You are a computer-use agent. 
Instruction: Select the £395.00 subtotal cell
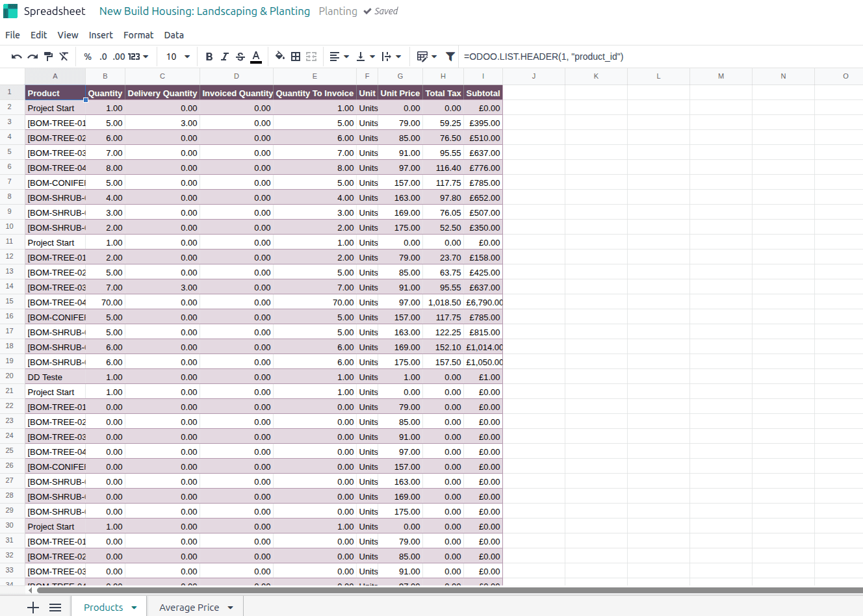(483, 123)
